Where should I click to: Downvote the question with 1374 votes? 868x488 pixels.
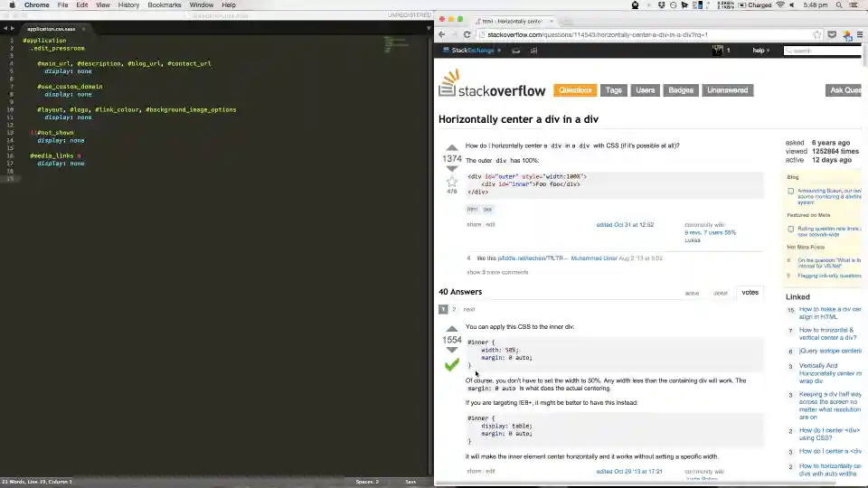click(x=452, y=169)
